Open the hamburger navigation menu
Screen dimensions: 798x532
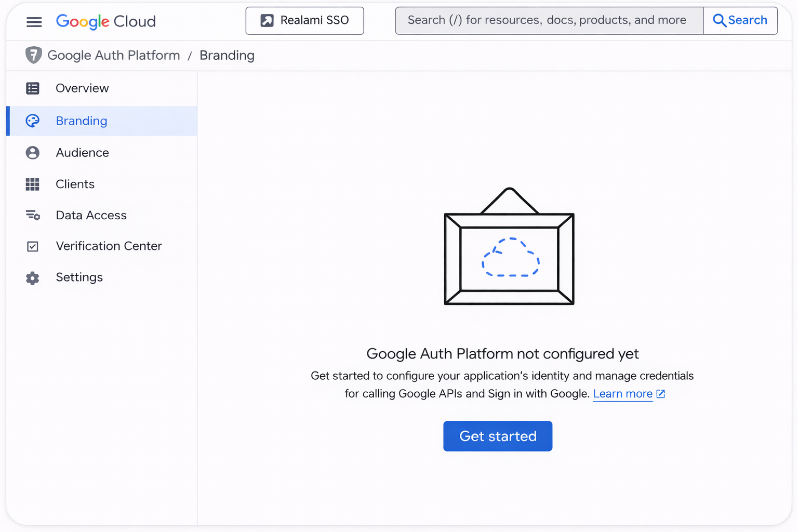(34, 22)
